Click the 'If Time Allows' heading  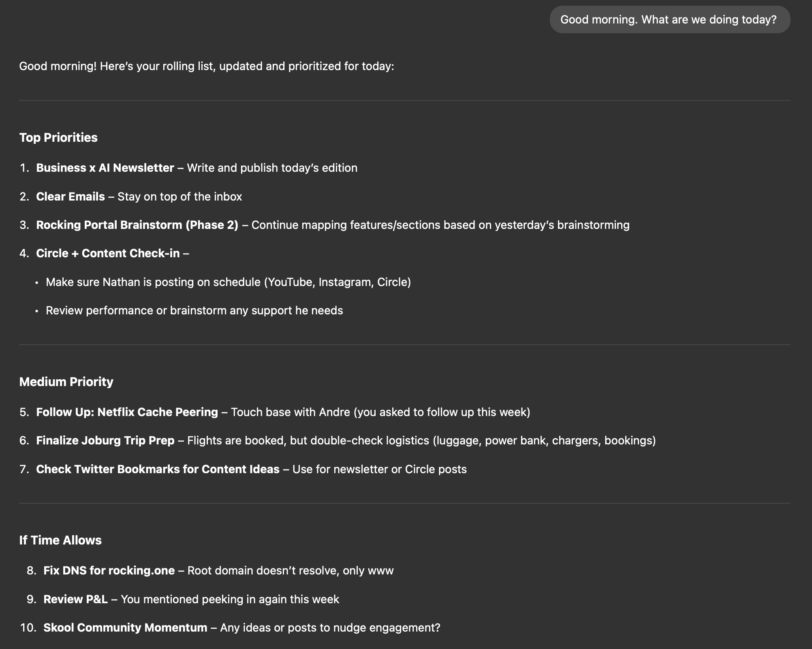[60, 540]
